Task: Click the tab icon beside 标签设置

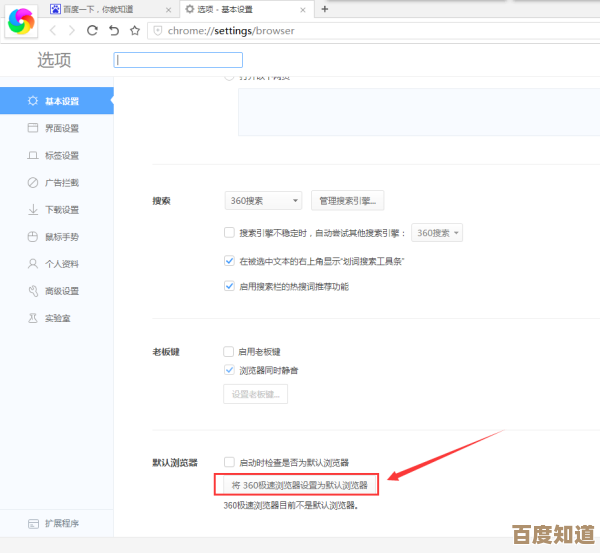Action: coord(33,155)
